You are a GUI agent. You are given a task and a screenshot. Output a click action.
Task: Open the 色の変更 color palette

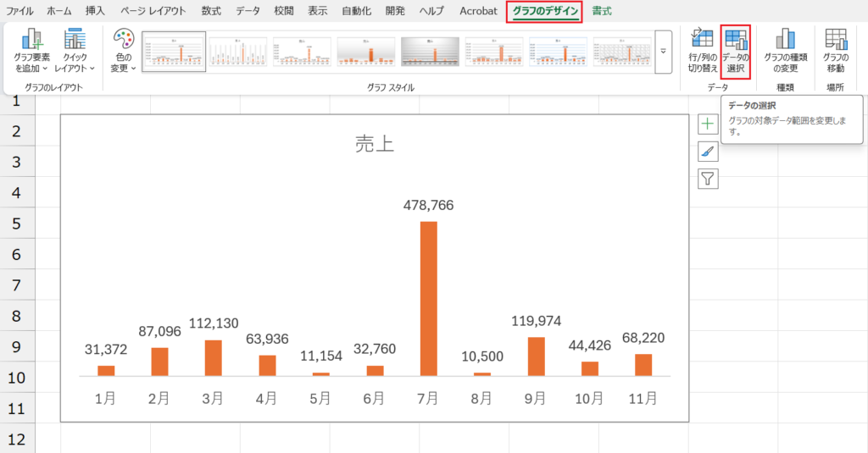(x=124, y=51)
